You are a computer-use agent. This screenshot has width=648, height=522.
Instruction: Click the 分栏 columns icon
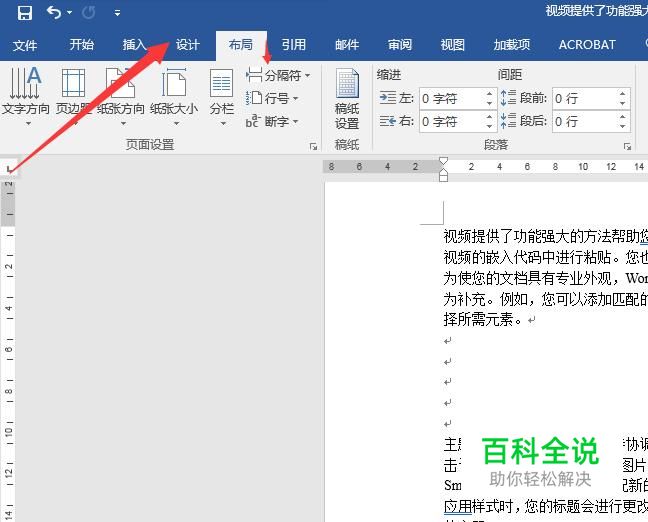click(x=222, y=83)
